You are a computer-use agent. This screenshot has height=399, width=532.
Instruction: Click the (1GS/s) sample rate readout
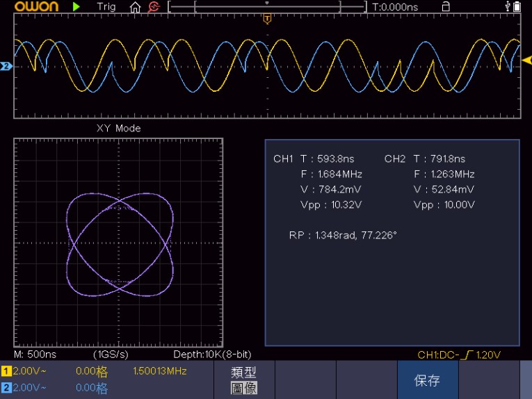pyautogui.click(x=111, y=355)
